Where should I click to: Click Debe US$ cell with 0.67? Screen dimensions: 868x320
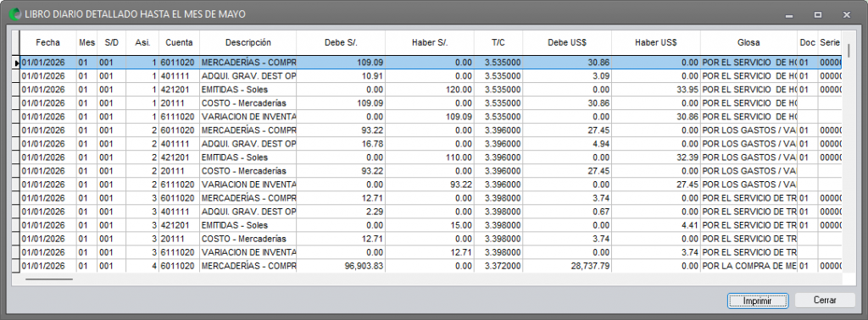(x=567, y=212)
